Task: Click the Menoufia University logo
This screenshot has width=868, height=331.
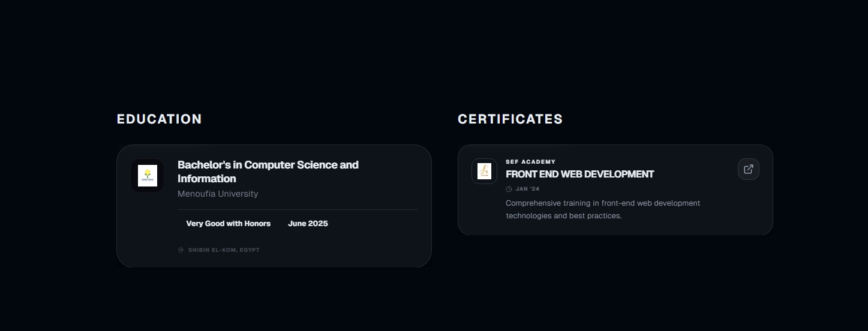Action: coord(148,176)
